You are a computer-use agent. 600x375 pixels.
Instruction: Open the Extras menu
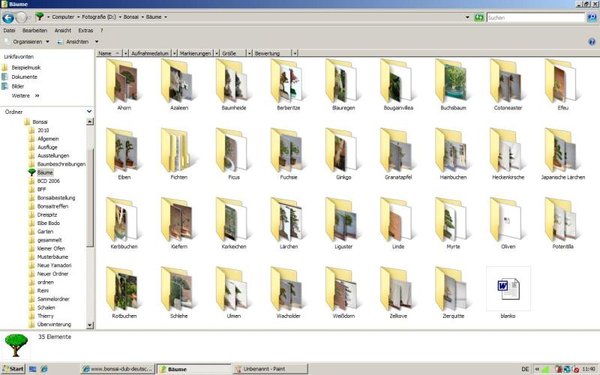[86, 30]
